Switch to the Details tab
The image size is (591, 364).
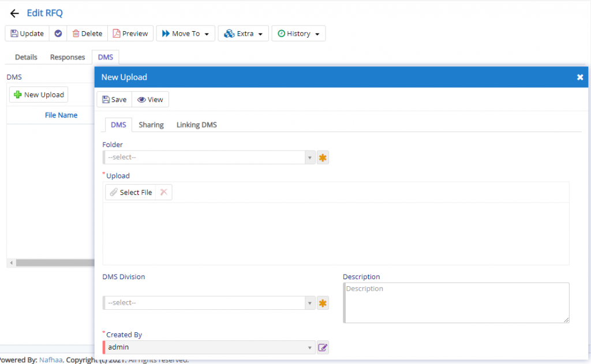(x=26, y=57)
